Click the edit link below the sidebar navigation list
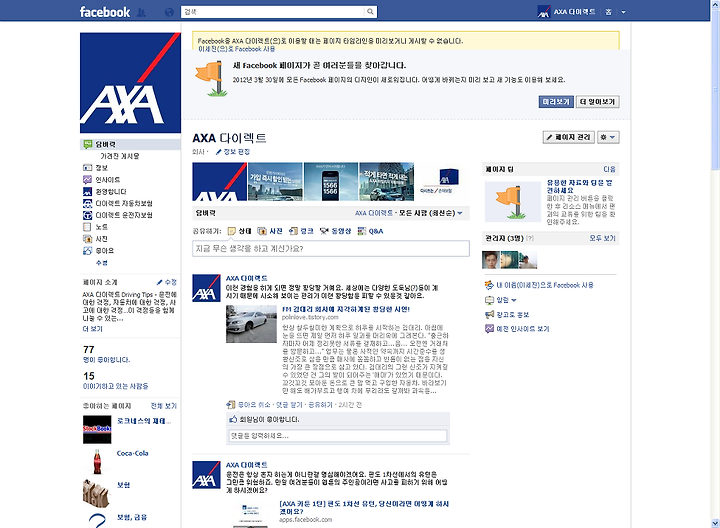 point(101,263)
